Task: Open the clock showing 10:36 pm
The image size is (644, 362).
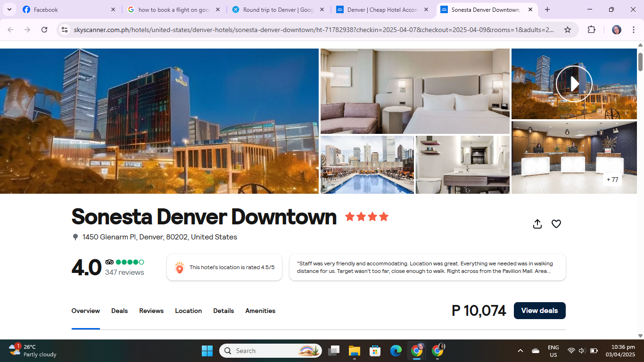Action: 620,351
